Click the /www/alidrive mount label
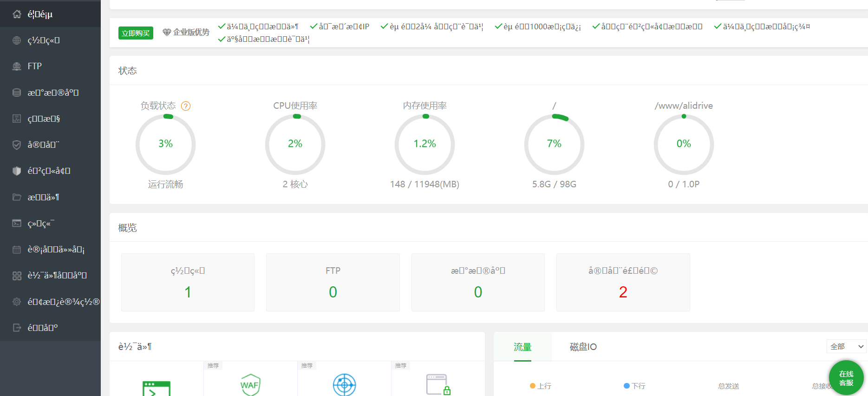The image size is (868, 396). click(684, 106)
